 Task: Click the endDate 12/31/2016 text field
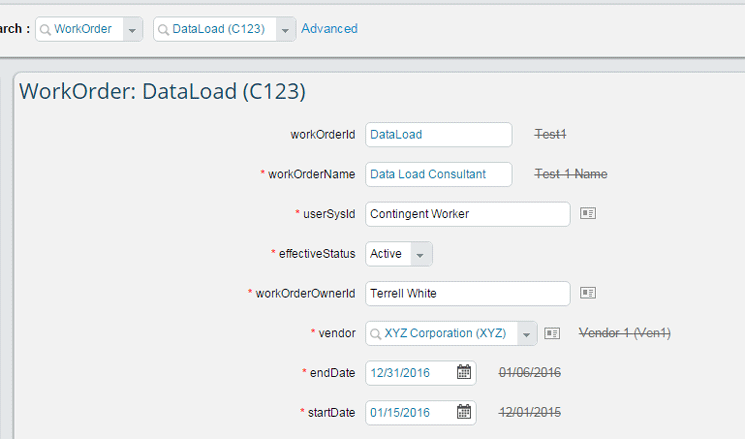coord(408,373)
